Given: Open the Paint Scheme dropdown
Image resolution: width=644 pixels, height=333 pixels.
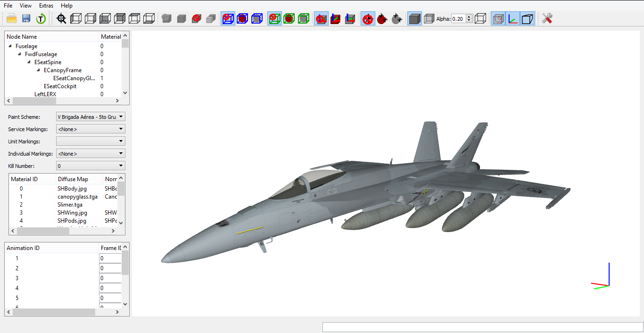Looking at the screenshot, I should point(91,117).
